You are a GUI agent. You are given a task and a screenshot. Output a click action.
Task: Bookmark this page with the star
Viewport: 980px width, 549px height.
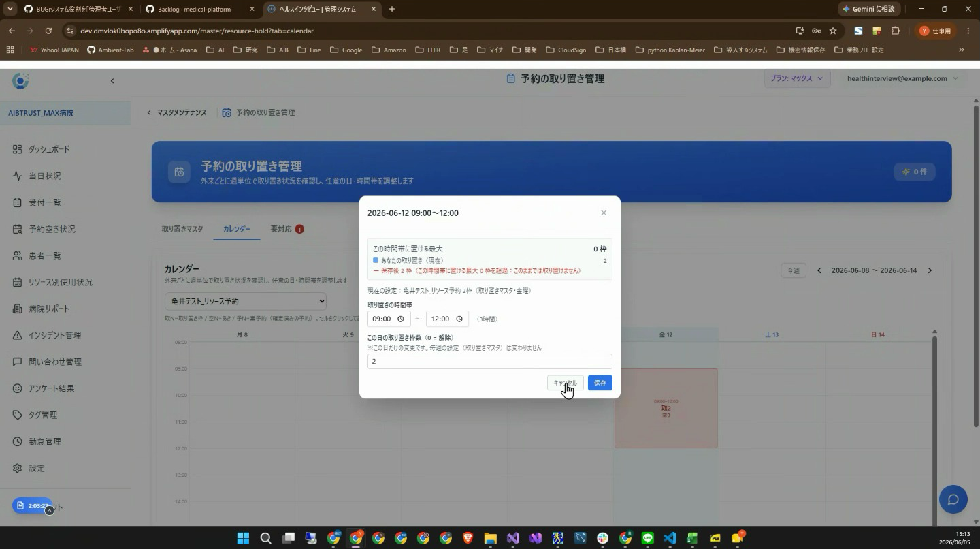833,31
